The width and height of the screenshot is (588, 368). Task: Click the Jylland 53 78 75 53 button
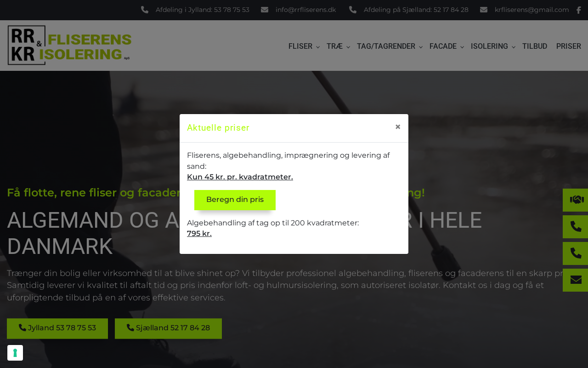coord(57,328)
